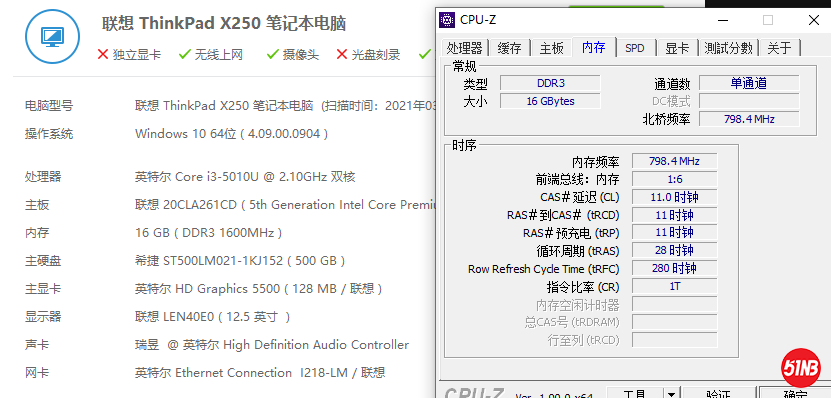Open the 显卡 tab in CPU-Z

677,48
